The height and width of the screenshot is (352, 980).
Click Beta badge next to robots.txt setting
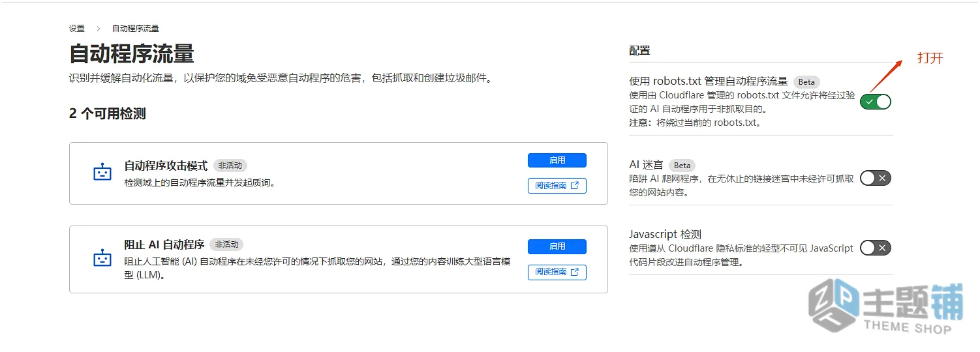[x=806, y=82]
